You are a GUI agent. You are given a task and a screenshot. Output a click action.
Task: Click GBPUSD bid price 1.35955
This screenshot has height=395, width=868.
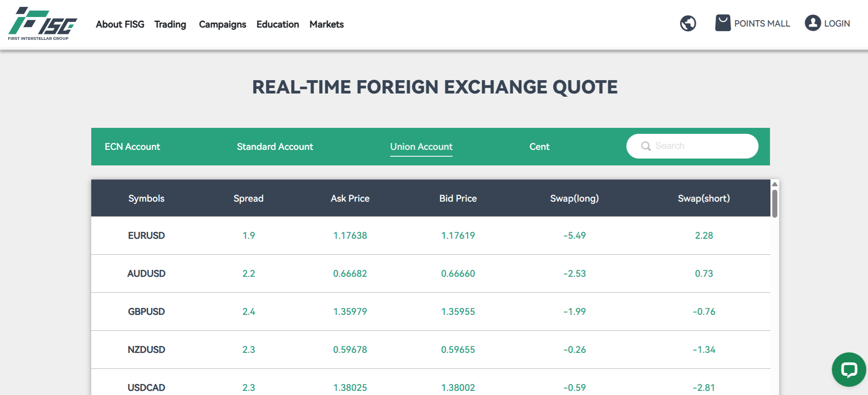tap(458, 312)
